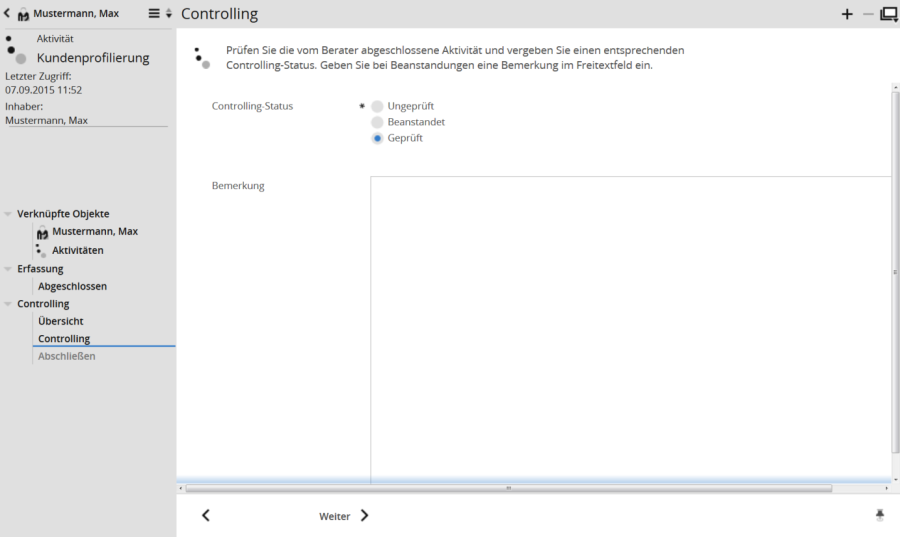Image resolution: width=900 pixels, height=537 pixels.
Task: Choose the Geprüft radio button
Action: tap(377, 138)
